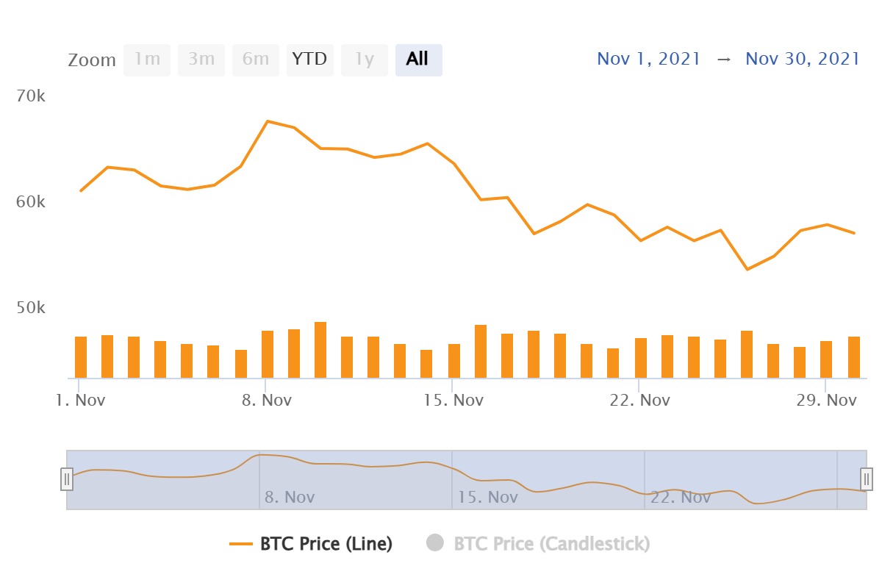Switch zoom to YTD
Screen dimensions: 882x588
(x=309, y=60)
